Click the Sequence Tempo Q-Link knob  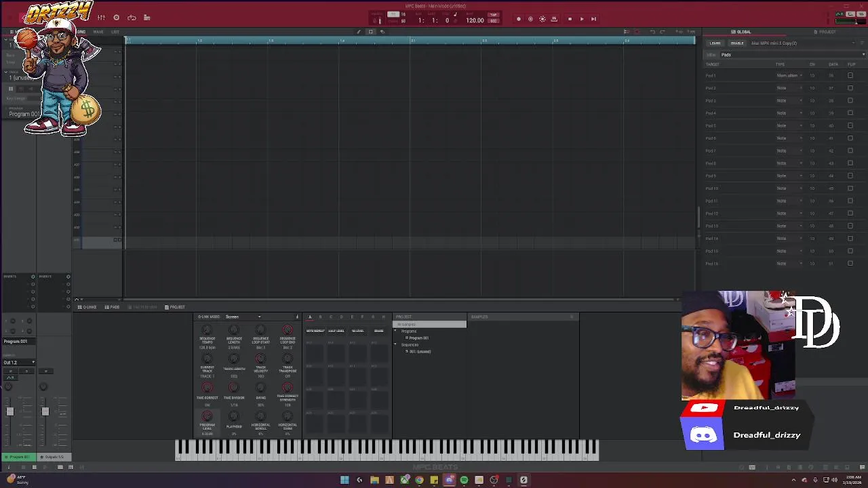tap(207, 330)
